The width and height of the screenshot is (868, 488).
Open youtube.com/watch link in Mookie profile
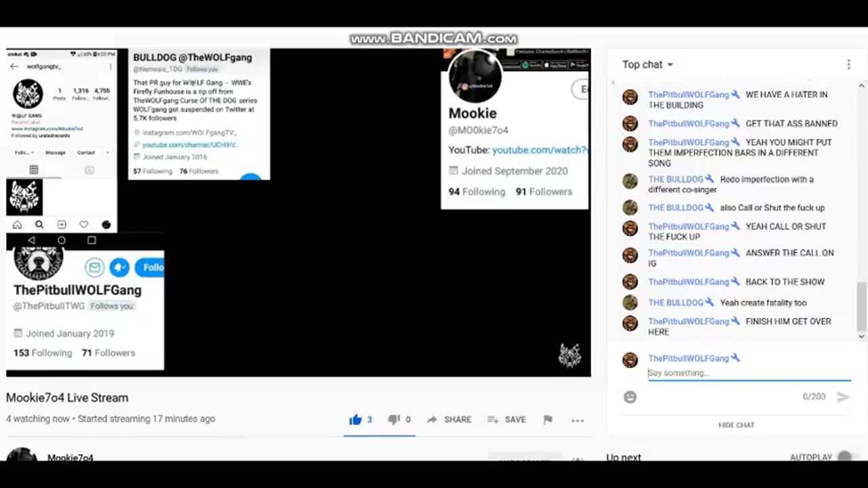tap(540, 150)
